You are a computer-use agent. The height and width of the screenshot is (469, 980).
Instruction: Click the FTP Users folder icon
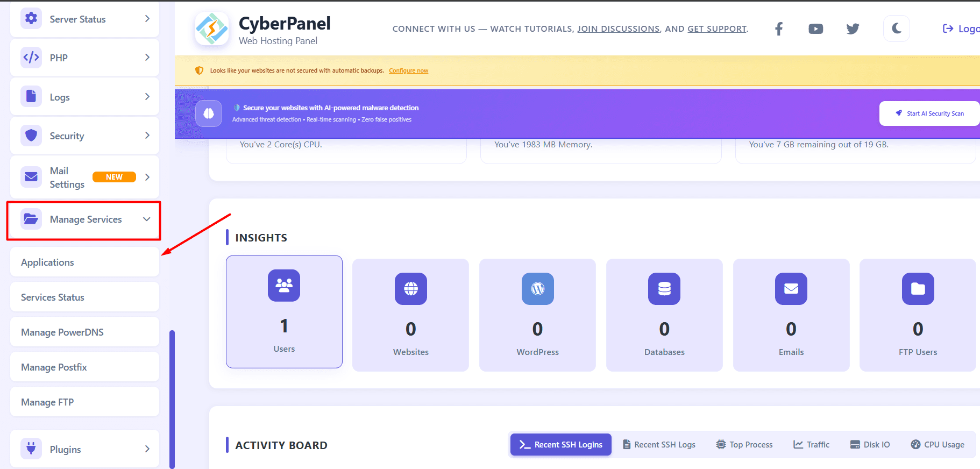point(918,289)
